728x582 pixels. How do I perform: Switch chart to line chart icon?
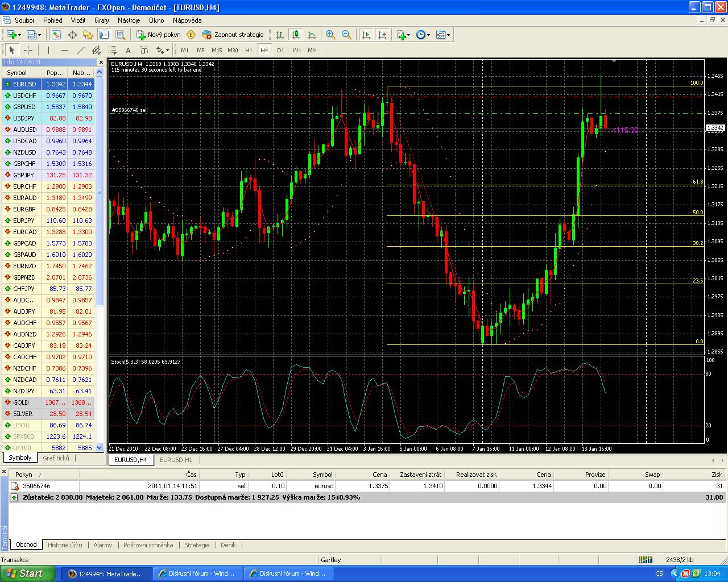point(312,35)
